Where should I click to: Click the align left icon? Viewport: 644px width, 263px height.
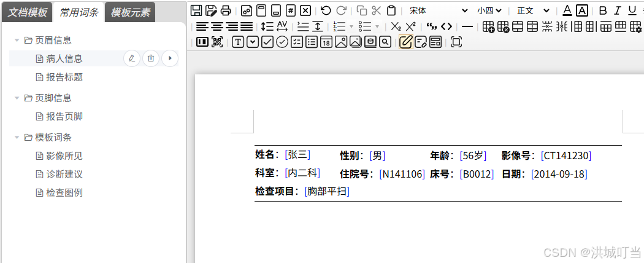click(x=202, y=27)
